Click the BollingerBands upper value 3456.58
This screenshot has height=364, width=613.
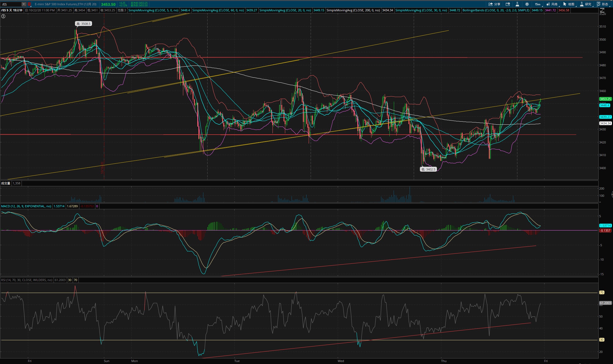(x=564, y=10)
